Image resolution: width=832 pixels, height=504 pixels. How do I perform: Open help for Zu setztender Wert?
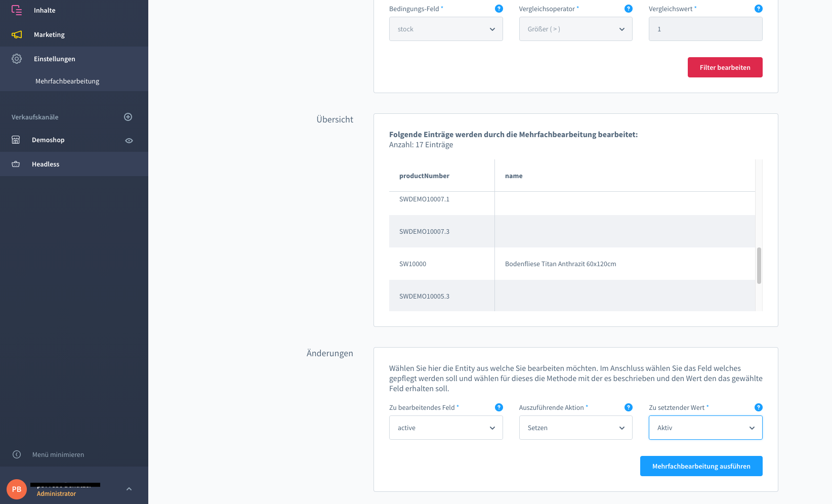click(758, 407)
